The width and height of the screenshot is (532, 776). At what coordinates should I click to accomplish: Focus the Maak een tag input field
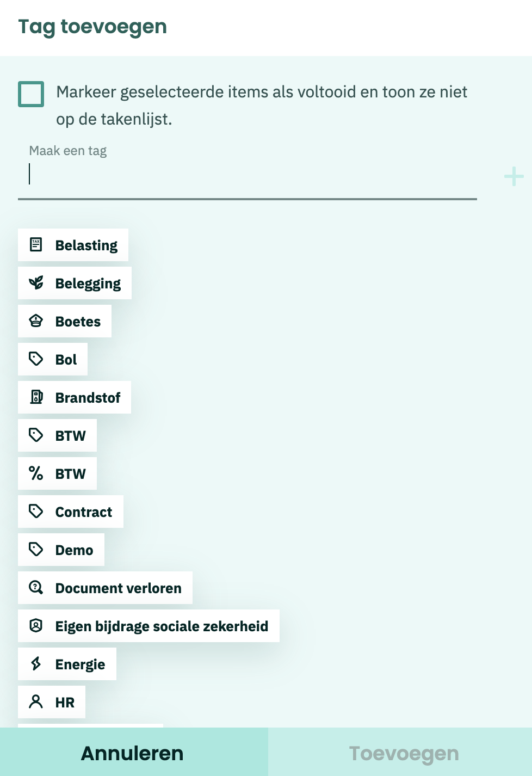(x=248, y=175)
